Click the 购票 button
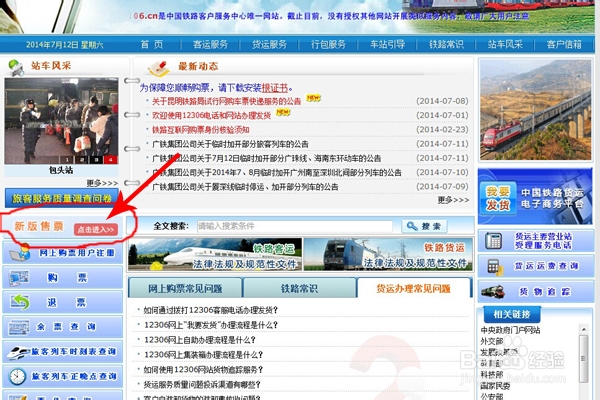The width and height of the screenshot is (600, 400). [62, 277]
